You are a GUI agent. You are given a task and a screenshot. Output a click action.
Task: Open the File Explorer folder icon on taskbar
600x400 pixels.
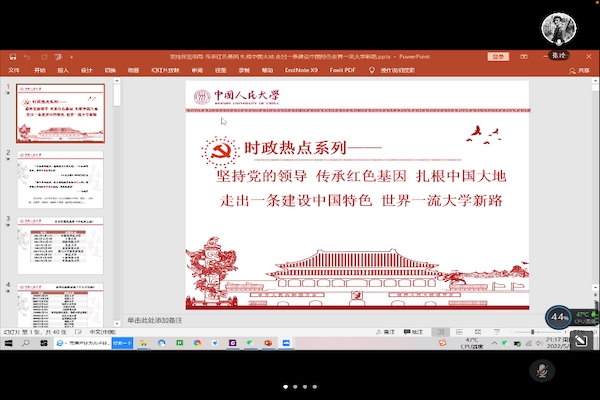tap(143, 343)
